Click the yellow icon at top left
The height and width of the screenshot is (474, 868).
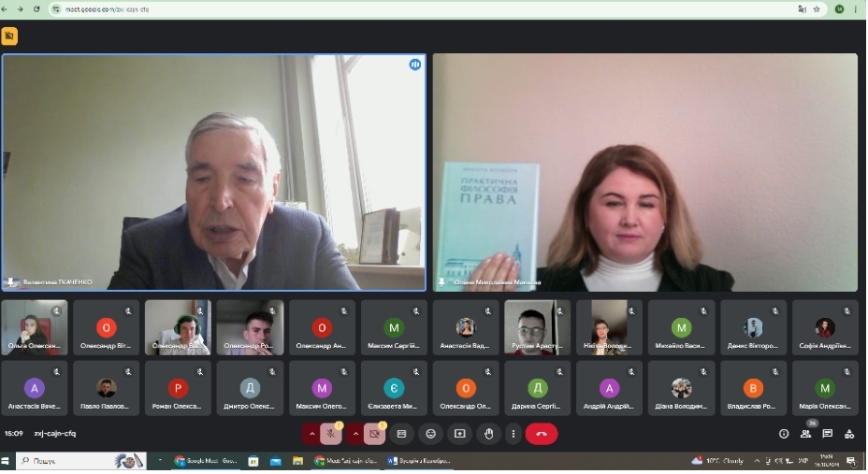pyautogui.click(x=9, y=36)
